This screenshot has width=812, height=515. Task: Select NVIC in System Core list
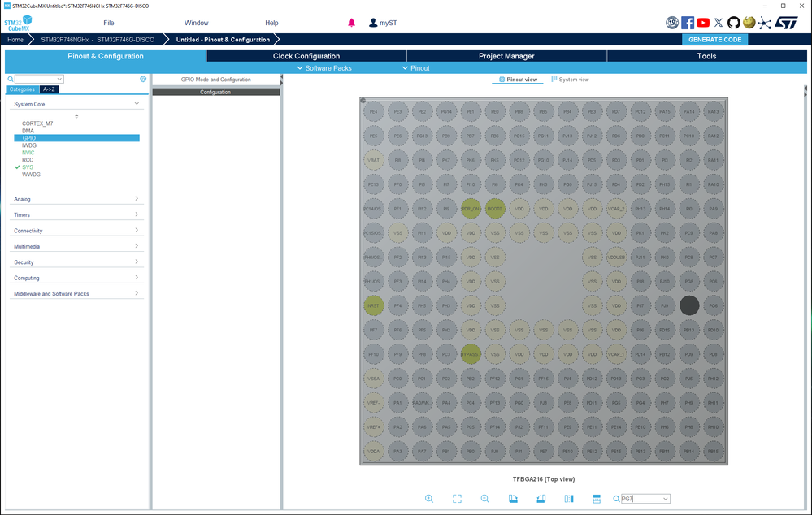point(28,153)
